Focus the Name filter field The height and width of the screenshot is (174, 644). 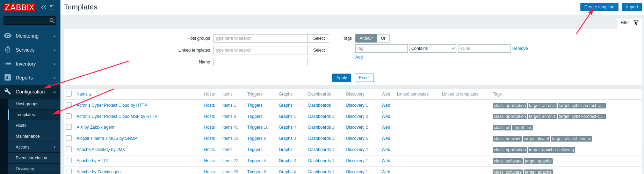tap(261, 62)
